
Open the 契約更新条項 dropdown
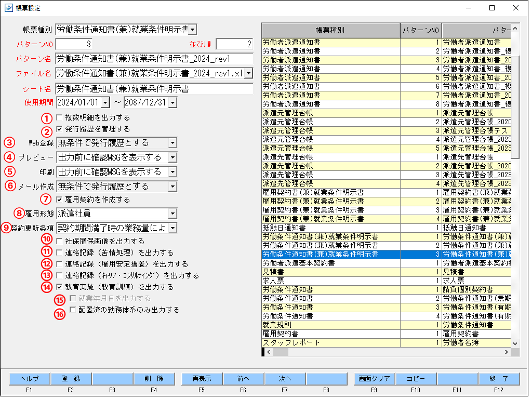(172, 228)
